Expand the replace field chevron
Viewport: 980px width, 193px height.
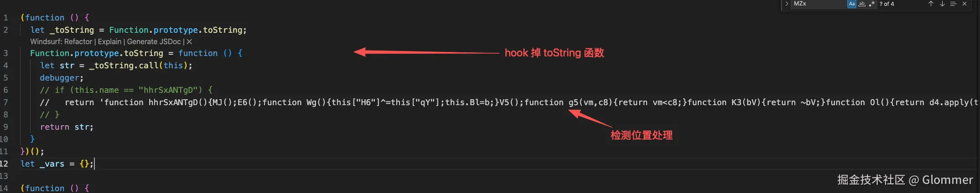point(787,4)
